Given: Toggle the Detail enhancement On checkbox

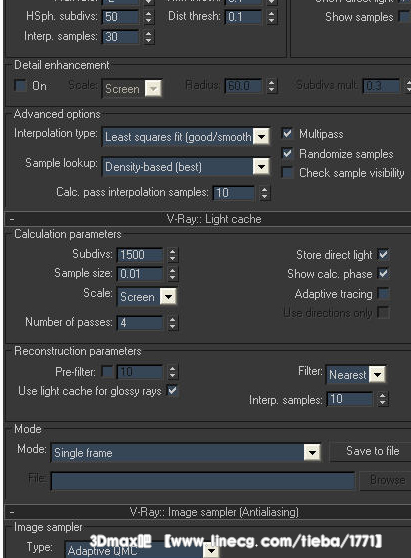Looking at the screenshot, I should 20,85.
